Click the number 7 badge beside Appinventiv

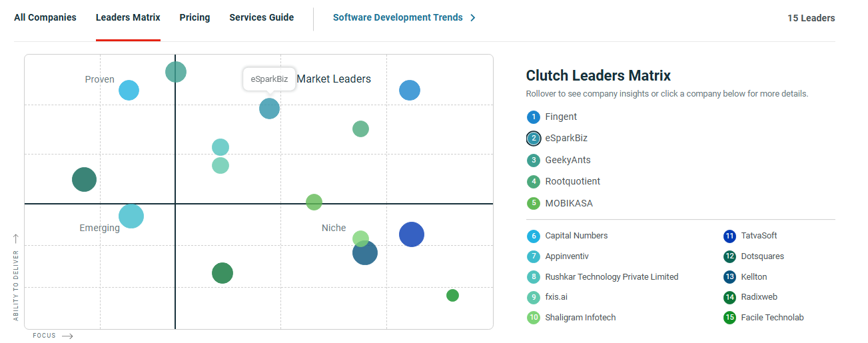pos(533,256)
